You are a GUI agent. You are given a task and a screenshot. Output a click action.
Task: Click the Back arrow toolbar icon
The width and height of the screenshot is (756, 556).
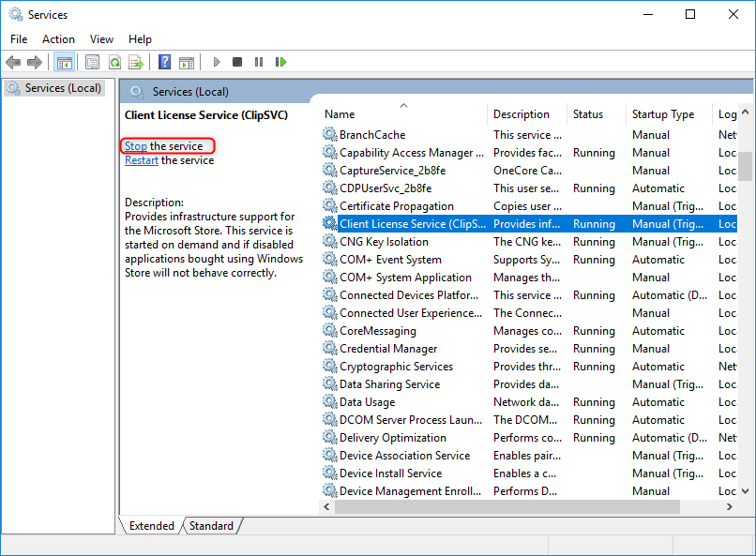(x=13, y=63)
